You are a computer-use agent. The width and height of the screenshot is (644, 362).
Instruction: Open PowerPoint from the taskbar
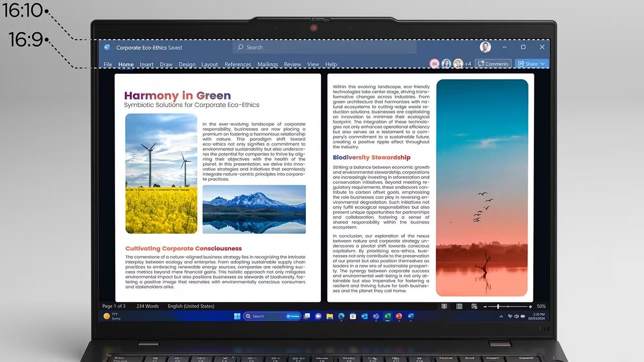[399, 317]
